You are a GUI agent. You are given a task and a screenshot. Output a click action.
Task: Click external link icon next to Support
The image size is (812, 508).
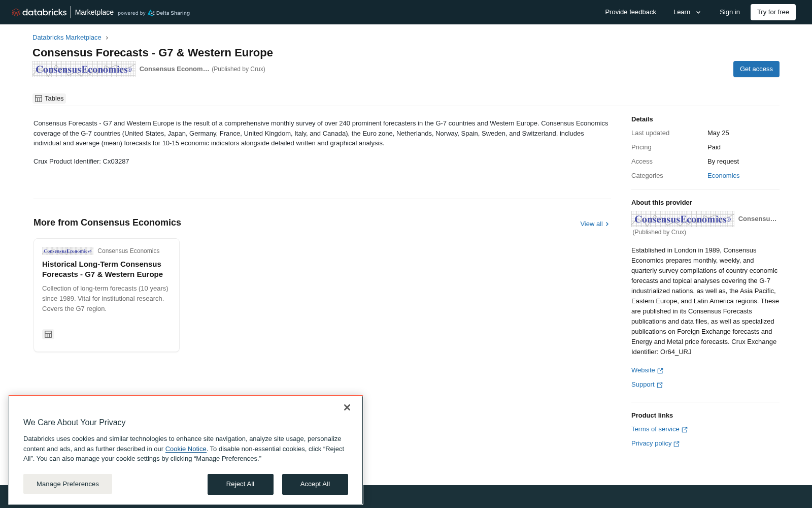[660, 385]
